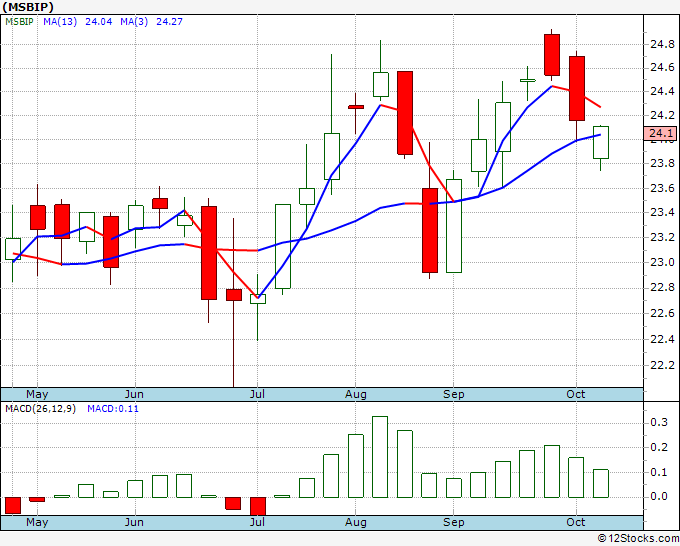
Task: Click the tallest MACD histogram bar
Action: [x=380, y=457]
